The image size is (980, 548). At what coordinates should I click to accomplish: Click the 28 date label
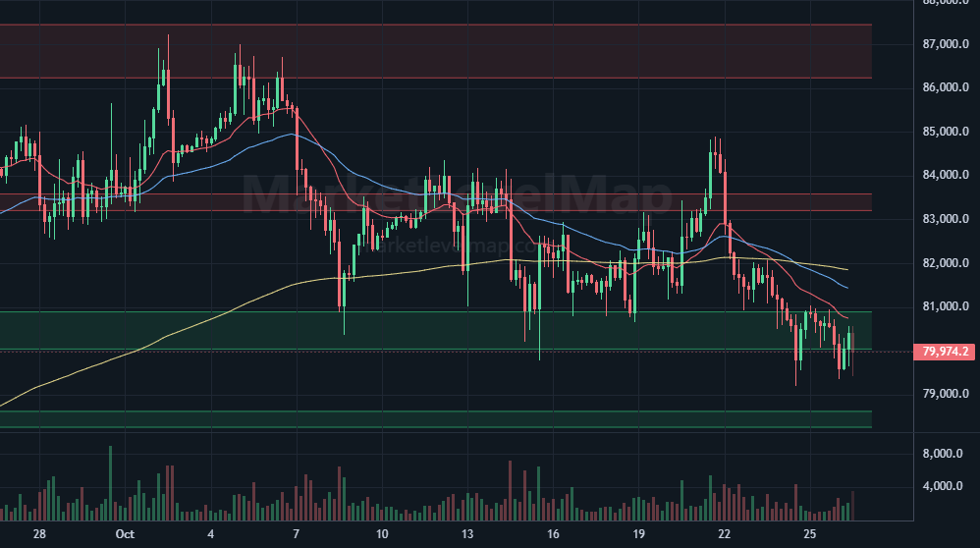pos(39,534)
